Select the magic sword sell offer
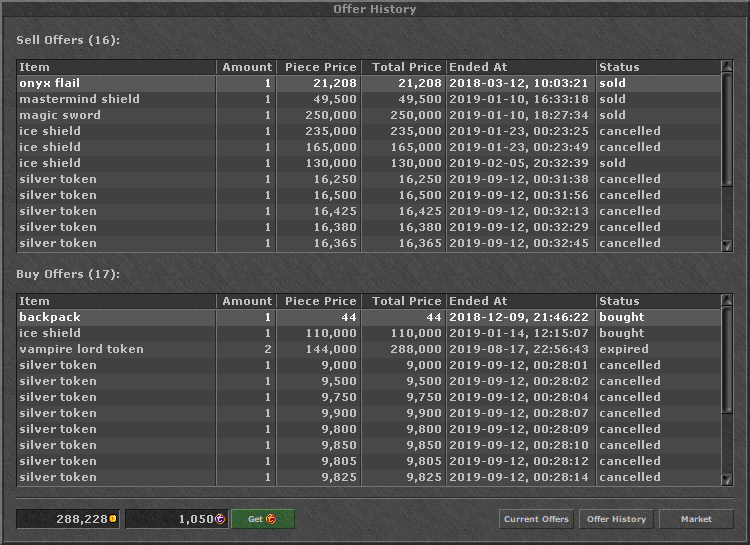The width and height of the screenshot is (750, 545). tap(369, 115)
